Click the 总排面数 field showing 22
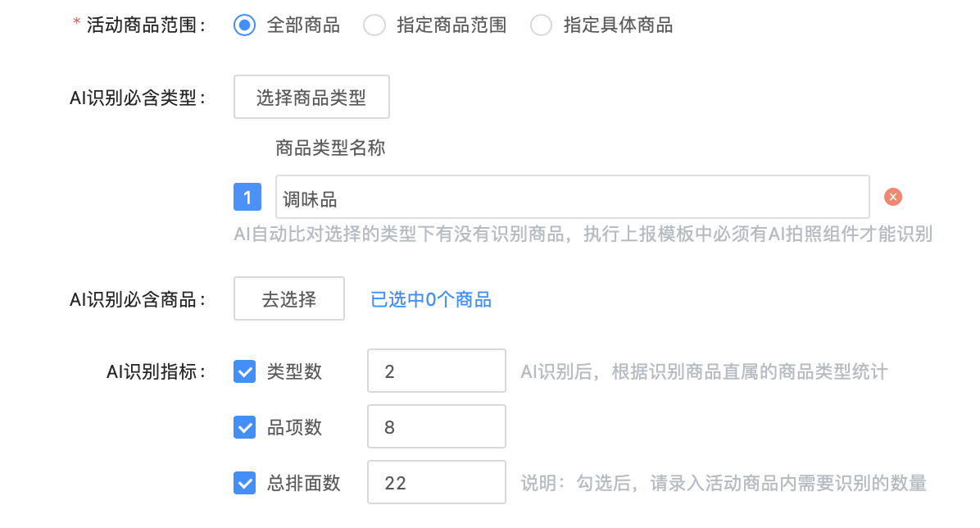980x528 pixels. pyautogui.click(x=436, y=482)
